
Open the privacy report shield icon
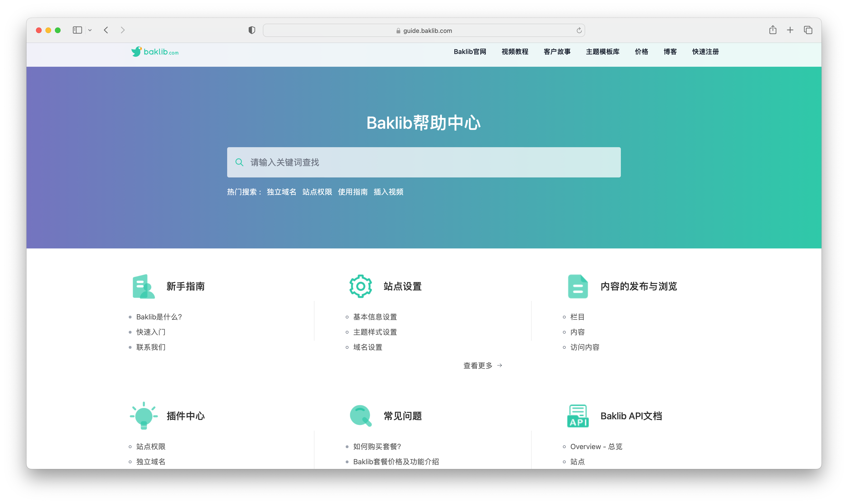[x=252, y=30]
